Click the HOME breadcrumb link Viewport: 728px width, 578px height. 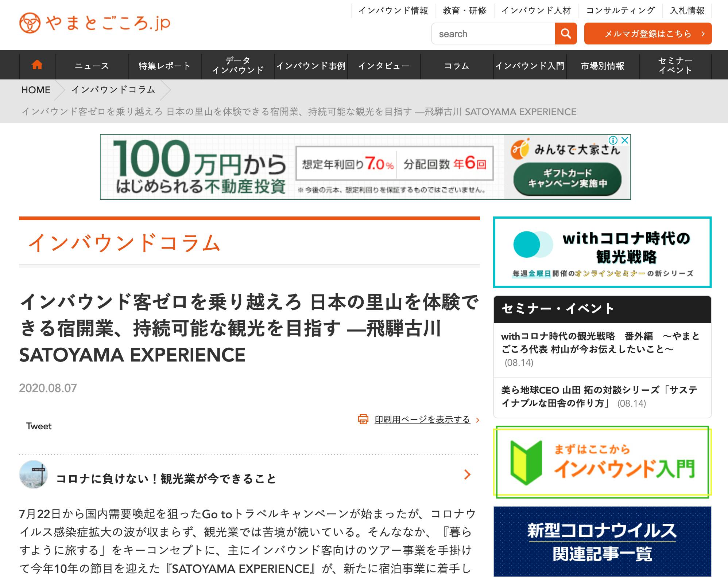(36, 90)
